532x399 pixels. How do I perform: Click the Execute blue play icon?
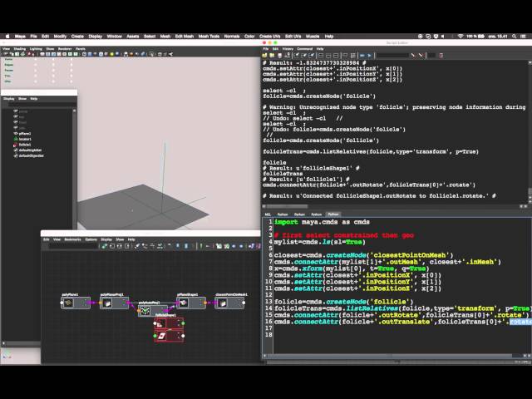(369, 56)
